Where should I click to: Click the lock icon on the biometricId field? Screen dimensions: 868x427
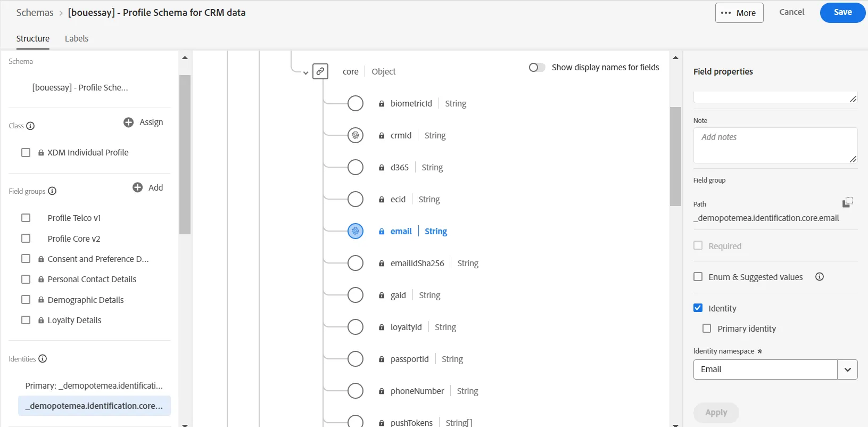coord(382,104)
